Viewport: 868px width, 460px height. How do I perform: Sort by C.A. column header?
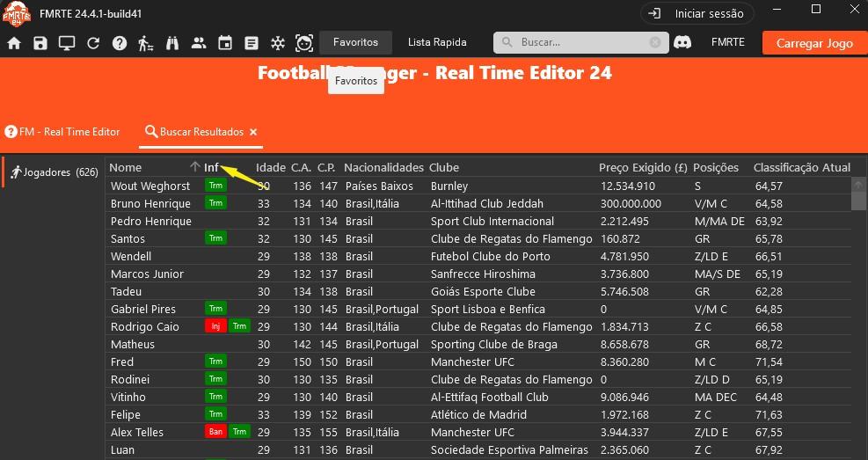[x=302, y=167]
